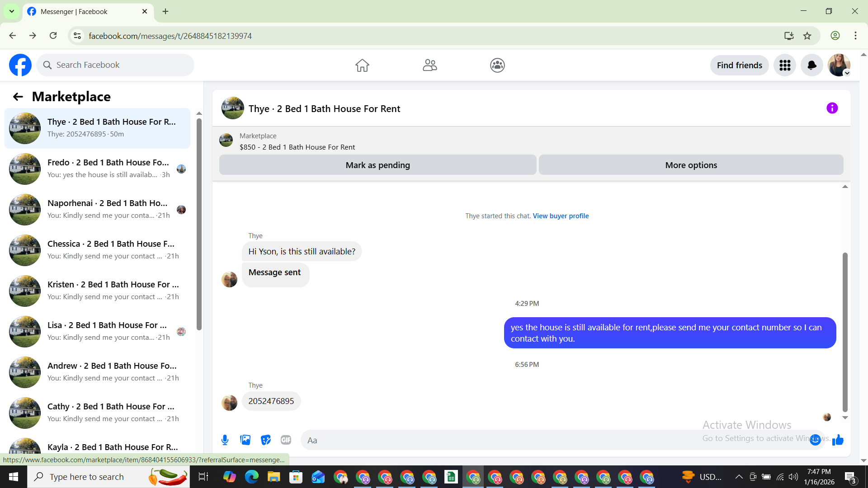868x488 pixels.
Task: Open the Facebook notifications bell
Action: (811, 66)
